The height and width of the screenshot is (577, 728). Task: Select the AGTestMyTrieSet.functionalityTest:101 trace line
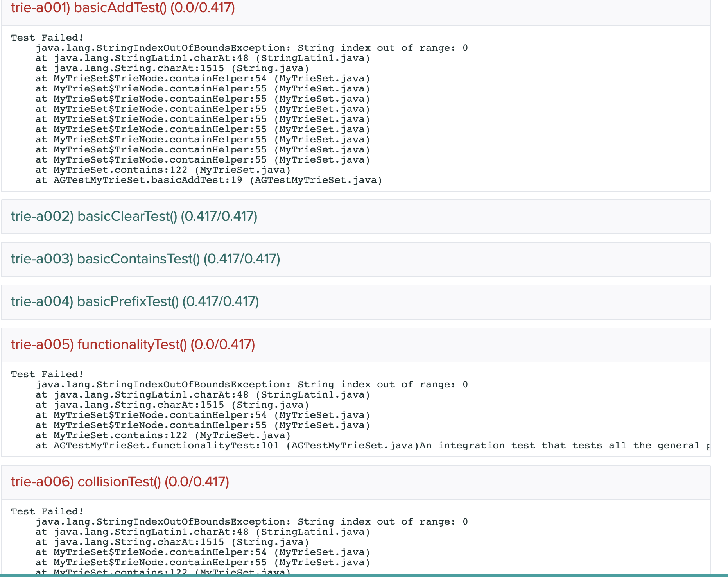coord(227,445)
